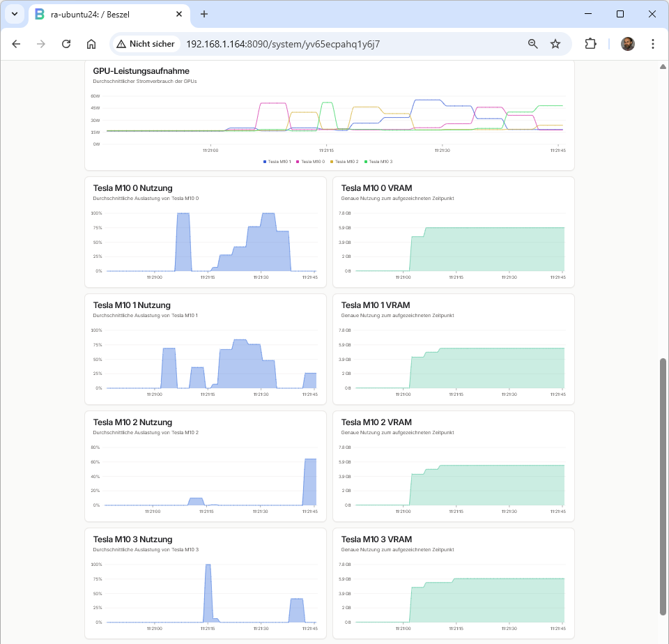Screen dimensions: 669x644
Task: Toggle the Tesla M10 2 legend entry
Action: pos(345,162)
